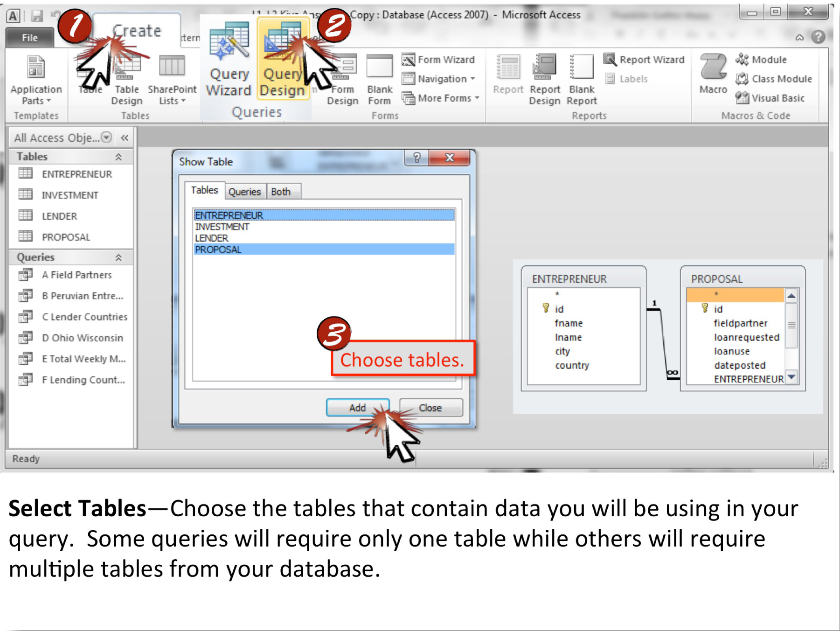Collapse the Queries group
The height and width of the screenshot is (631, 840).
tap(118, 258)
